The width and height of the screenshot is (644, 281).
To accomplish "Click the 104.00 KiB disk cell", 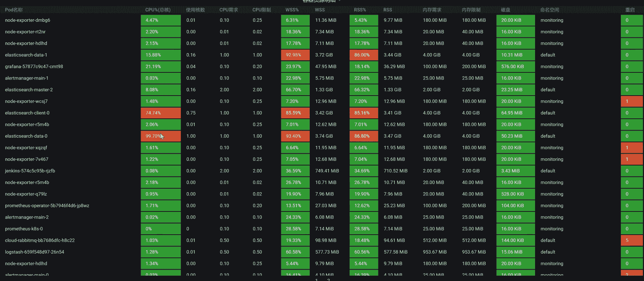I will click(x=515, y=206).
